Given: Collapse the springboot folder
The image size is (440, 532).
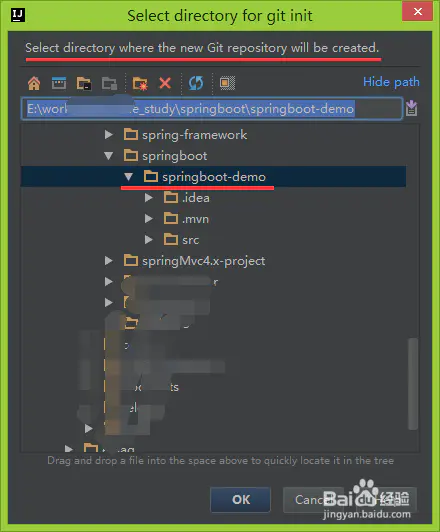Looking at the screenshot, I should [x=109, y=156].
